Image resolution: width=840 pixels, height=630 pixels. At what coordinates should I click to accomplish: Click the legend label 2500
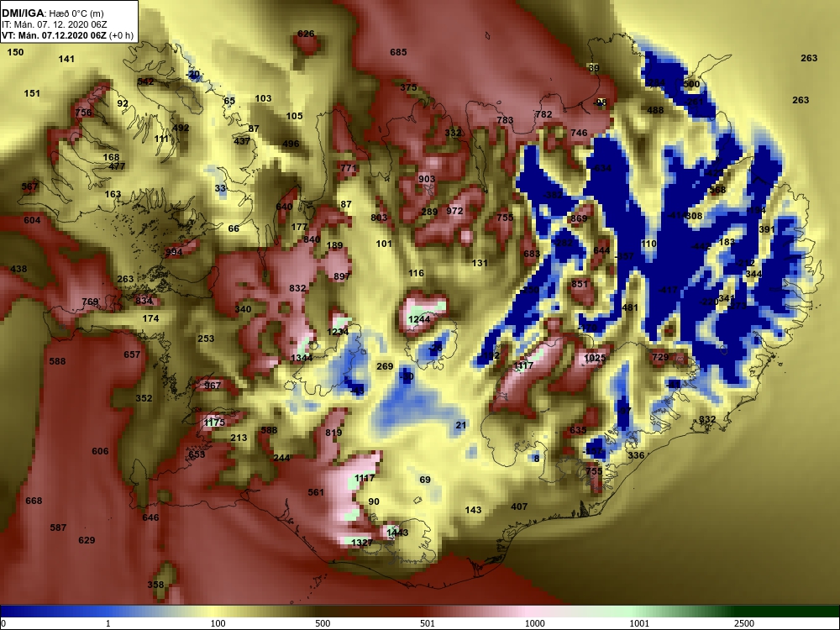[744, 623]
